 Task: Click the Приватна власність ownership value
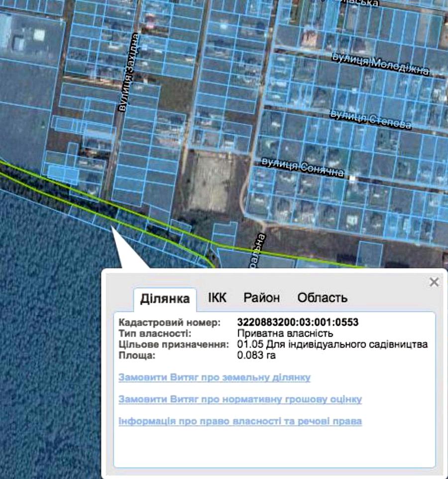(x=285, y=334)
